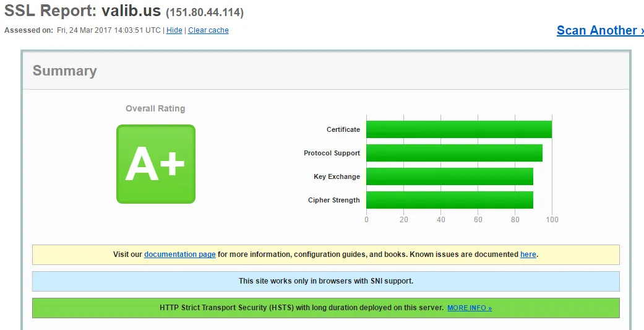This screenshot has width=644, height=330.
Task: Click the SNI support notice banner
Action: [325, 281]
